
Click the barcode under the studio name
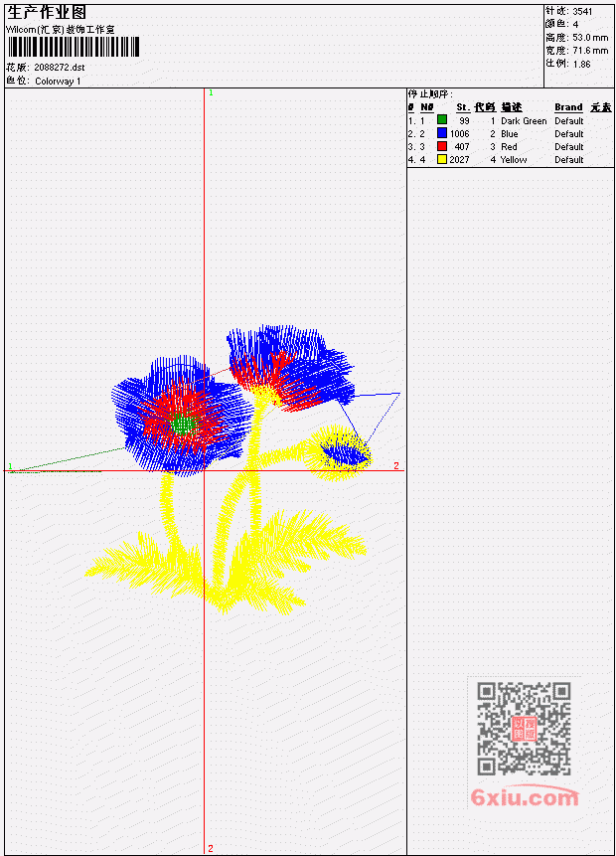click(x=74, y=47)
